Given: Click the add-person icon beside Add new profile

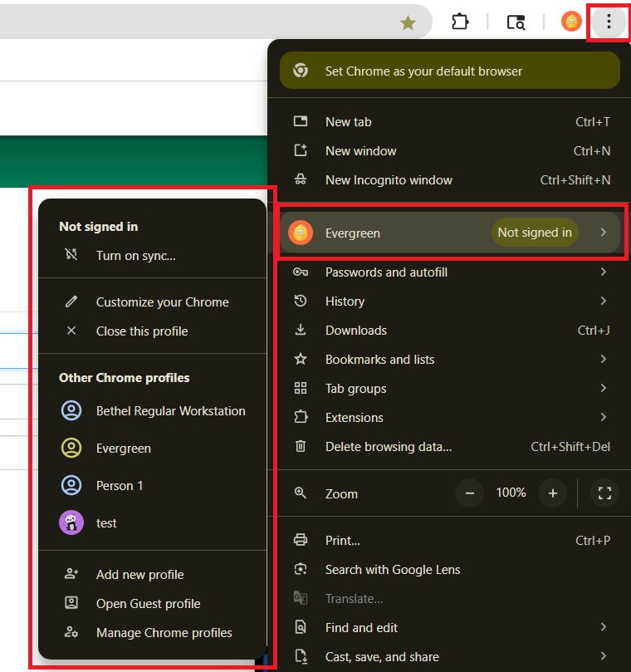Looking at the screenshot, I should (x=71, y=574).
